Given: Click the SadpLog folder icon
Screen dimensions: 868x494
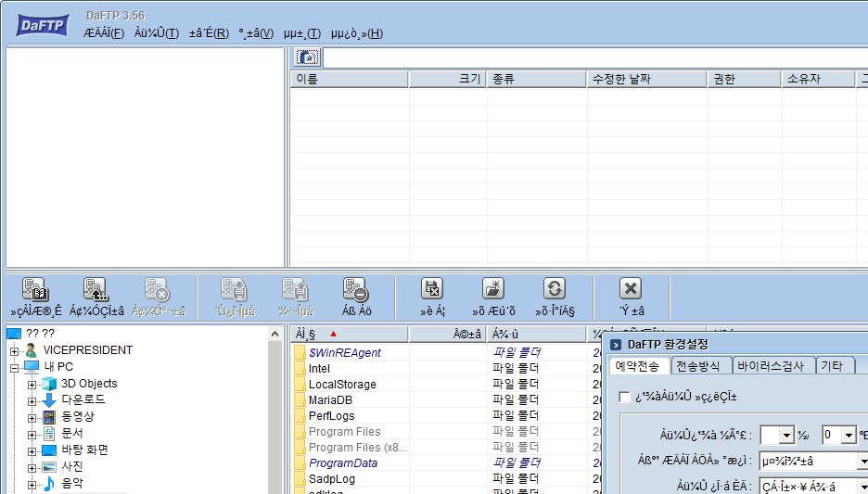Looking at the screenshot, I should coord(300,478).
